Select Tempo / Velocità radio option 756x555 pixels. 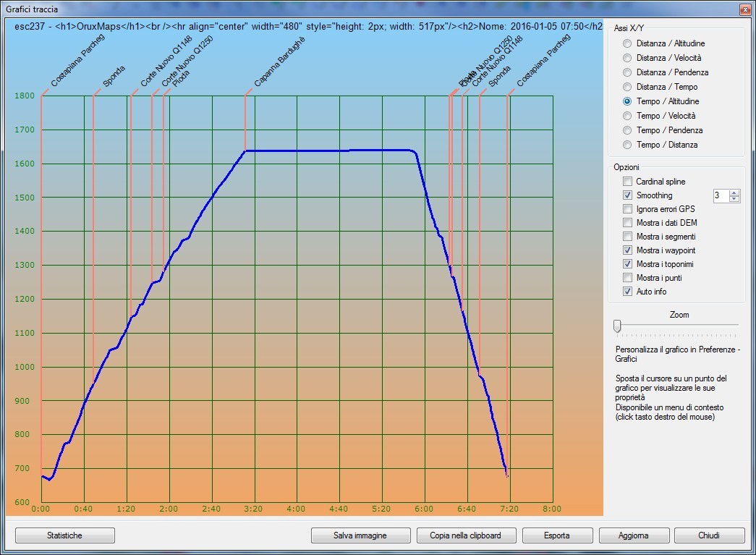(627, 116)
